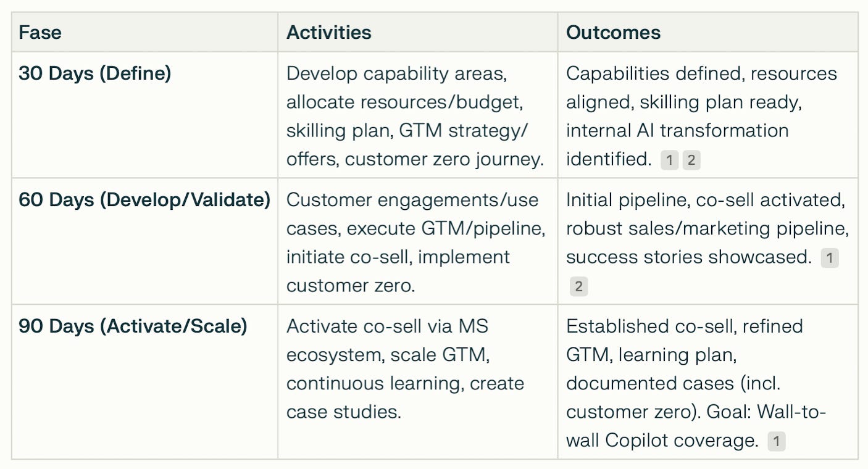Viewport: 868px width, 469px height.
Task: Select the 'Activities' column header
Action: [x=328, y=33]
